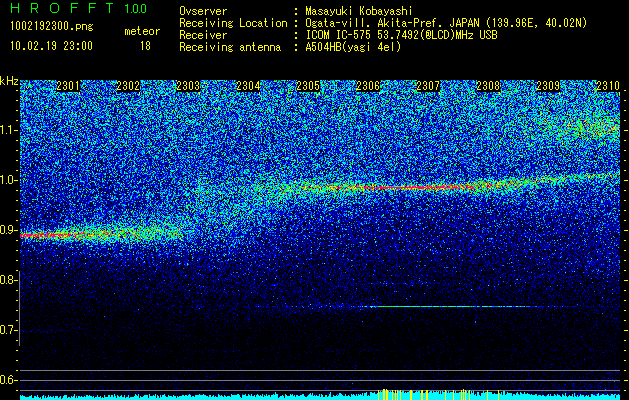The image size is (629, 400).
Task: Click the HROFFT title text
Action: coord(62,8)
